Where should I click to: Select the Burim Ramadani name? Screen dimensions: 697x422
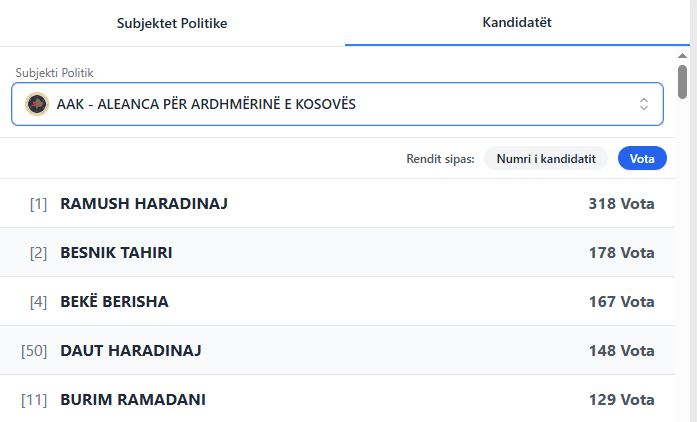point(133,400)
